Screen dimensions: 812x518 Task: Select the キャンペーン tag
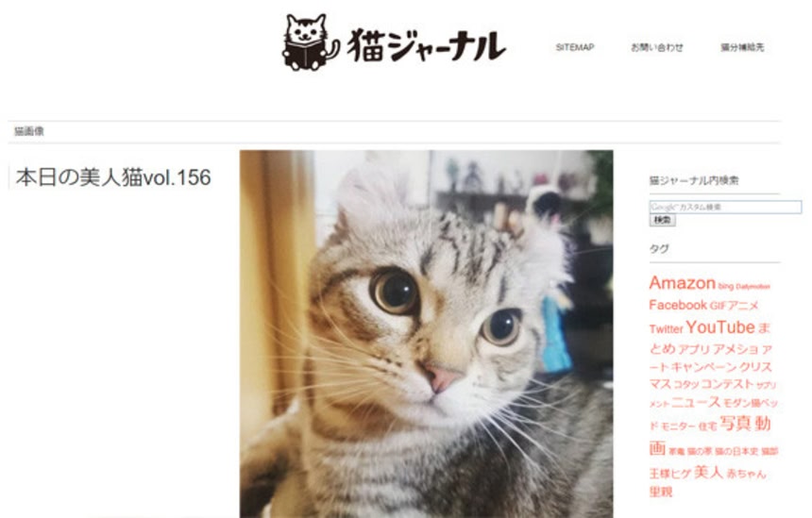(x=703, y=367)
